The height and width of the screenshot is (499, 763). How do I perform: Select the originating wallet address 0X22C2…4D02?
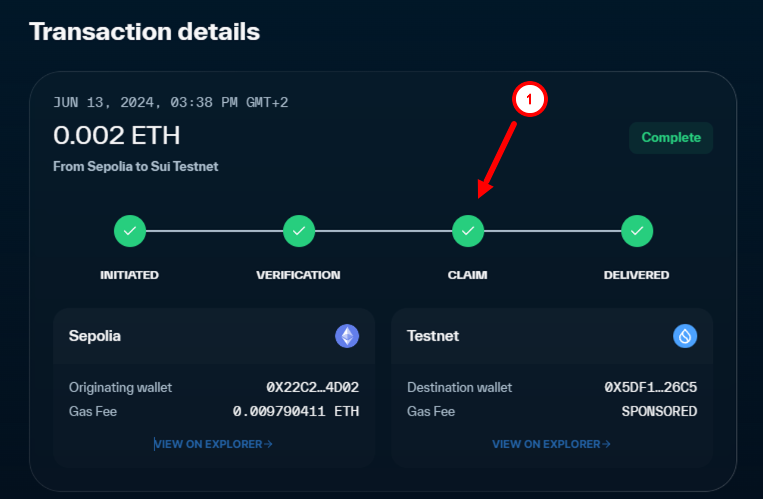312,387
